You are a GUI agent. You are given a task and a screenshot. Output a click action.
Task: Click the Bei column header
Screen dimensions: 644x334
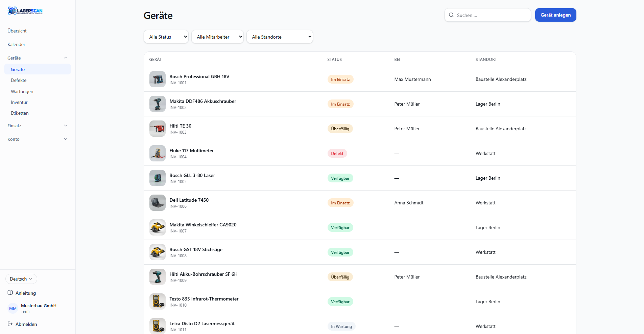pos(397,59)
